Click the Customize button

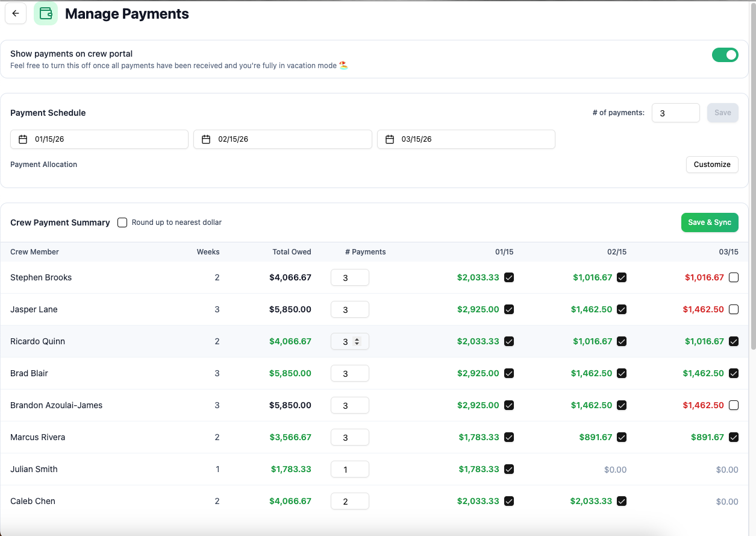[712, 165]
